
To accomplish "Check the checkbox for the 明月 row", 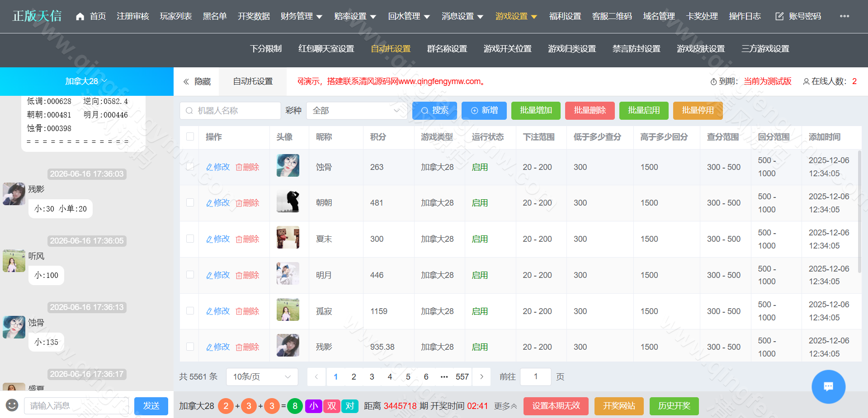I will coord(190,275).
